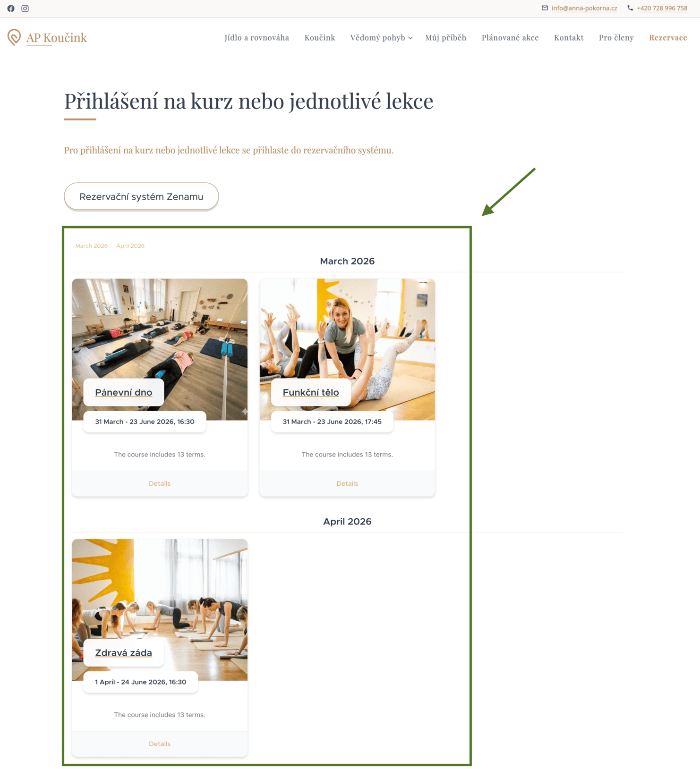The height and width of the screenshot is (769, 700).
Task: Go to the Plánované akce page
Action: (x=510, y=38)
